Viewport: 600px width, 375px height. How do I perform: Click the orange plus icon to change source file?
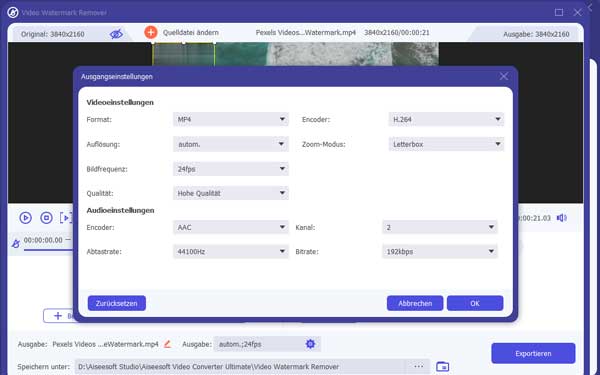click(x=151, y=32)
